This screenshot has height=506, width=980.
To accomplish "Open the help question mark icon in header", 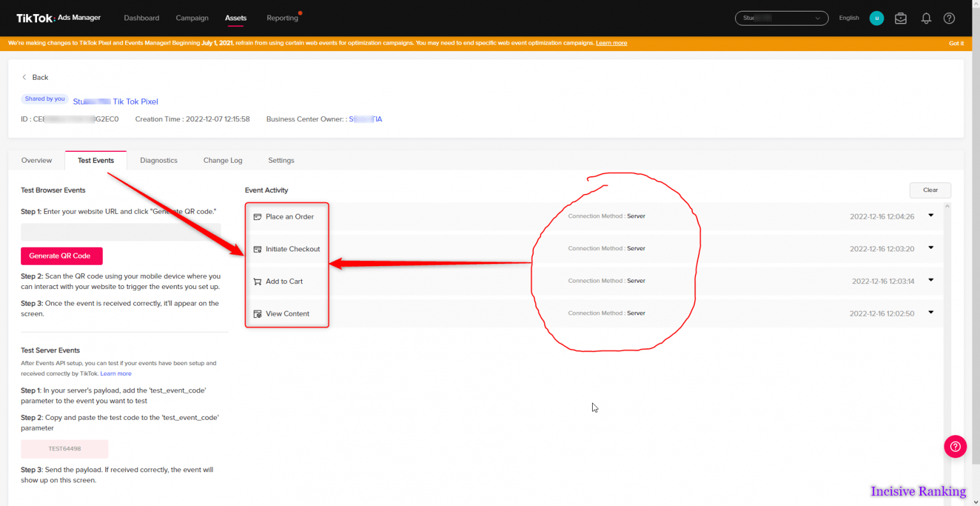I will [x=949, y=19].
